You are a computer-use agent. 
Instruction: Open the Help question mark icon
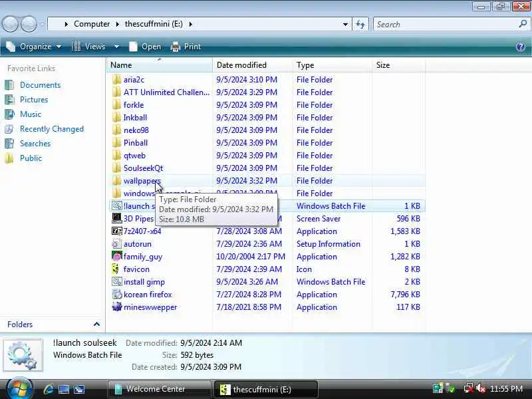coord(521,47)
